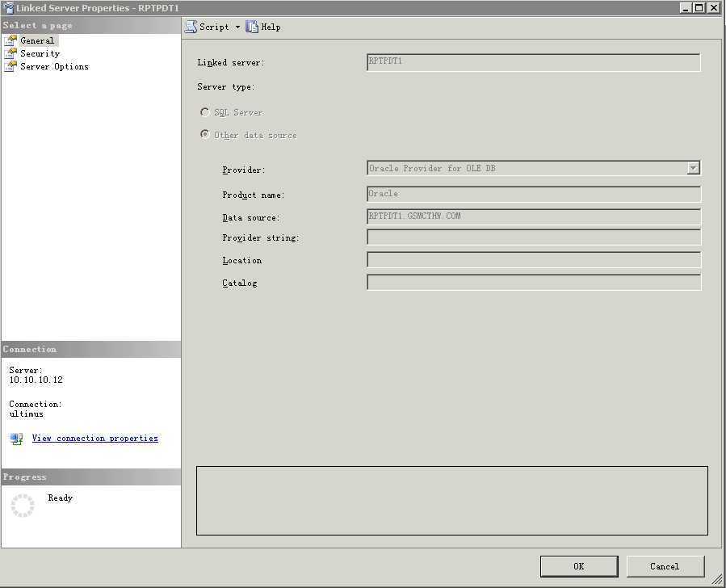
Task: Select the SQL Server radio button
Action: point(204,112)
